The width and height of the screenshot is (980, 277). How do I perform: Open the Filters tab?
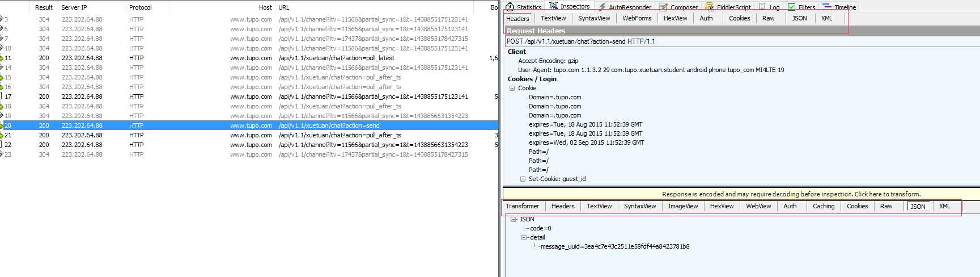(x=801, y=7)
